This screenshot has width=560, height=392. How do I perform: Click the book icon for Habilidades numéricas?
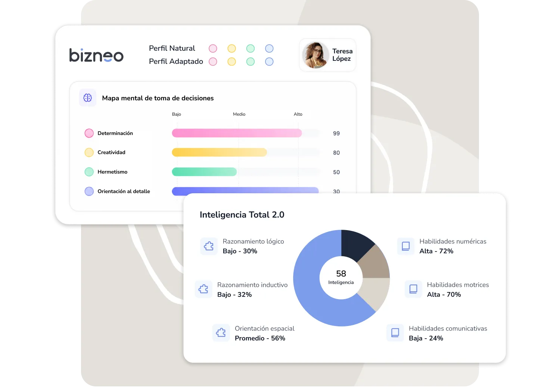(406, 246)
